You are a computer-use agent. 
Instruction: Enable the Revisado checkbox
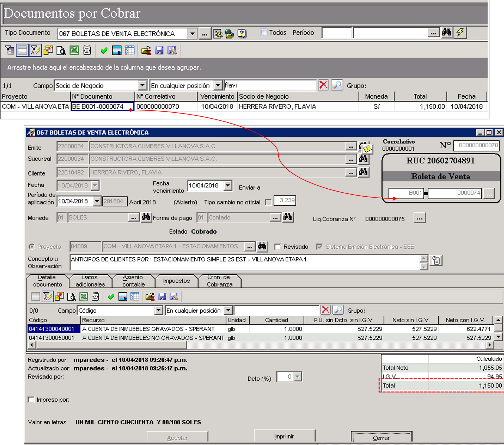278,247
